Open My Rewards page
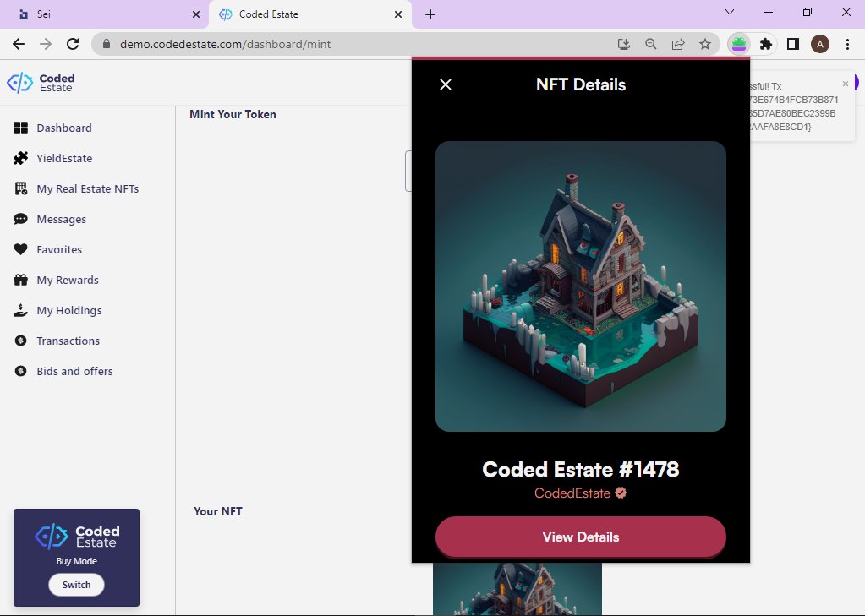The image size is (865, 616). (x=68, y=280)
